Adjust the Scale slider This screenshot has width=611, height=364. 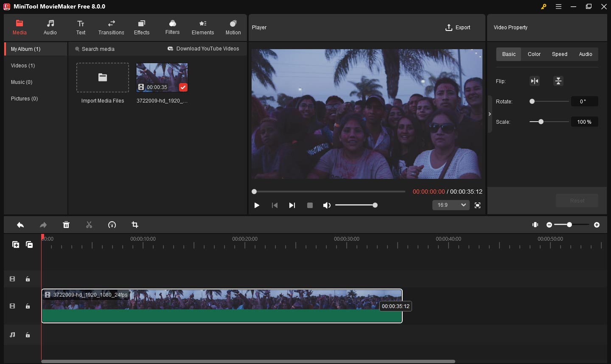click(x=549, y=122)
